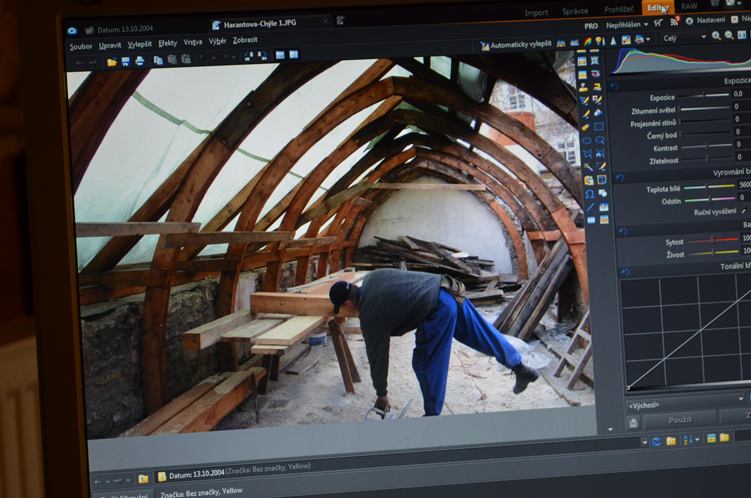Open the Upravit menu

(x=110, y=45)
